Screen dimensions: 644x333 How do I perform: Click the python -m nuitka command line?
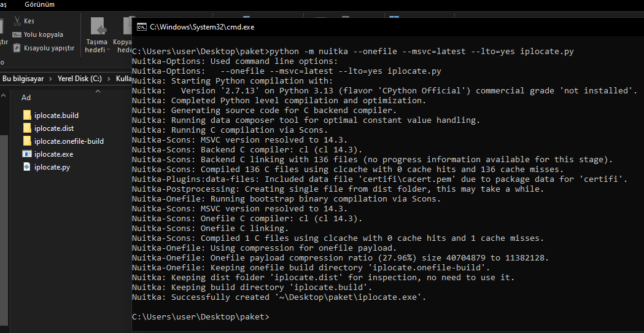coord(353,52)
